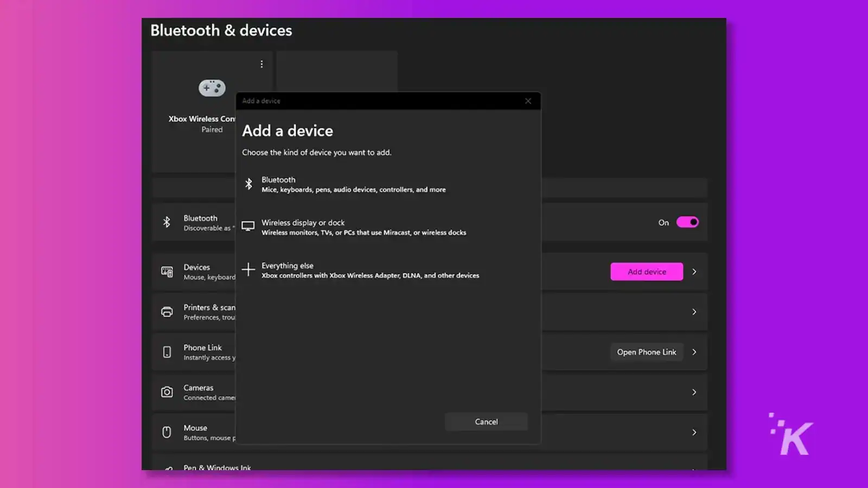Close the Add a device dialog window

(x=528, y=101)
